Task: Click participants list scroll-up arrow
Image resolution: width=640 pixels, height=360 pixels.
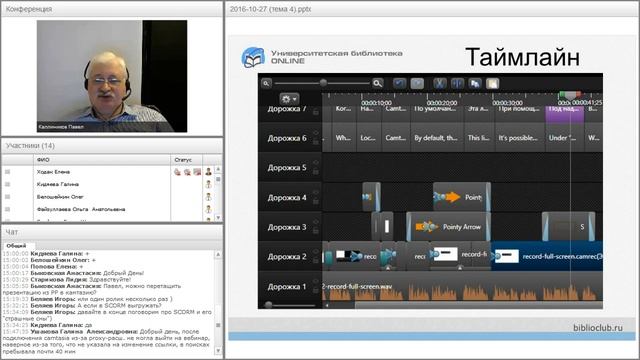Action: (x=218, y=169)
